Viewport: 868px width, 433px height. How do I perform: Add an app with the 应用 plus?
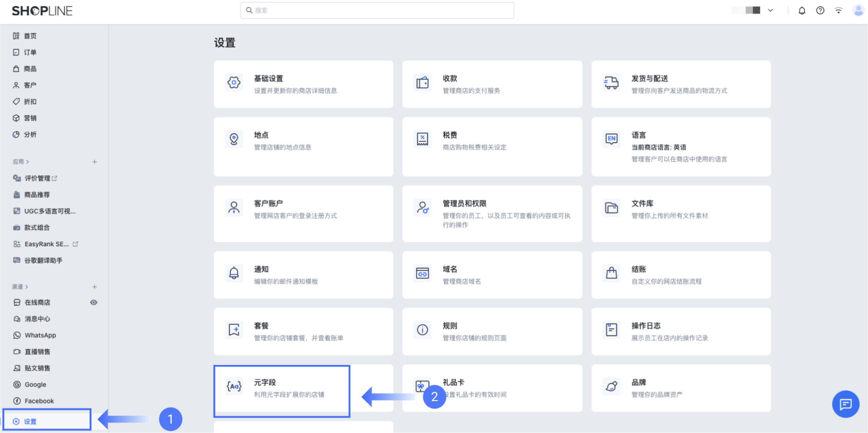point(94,162)
